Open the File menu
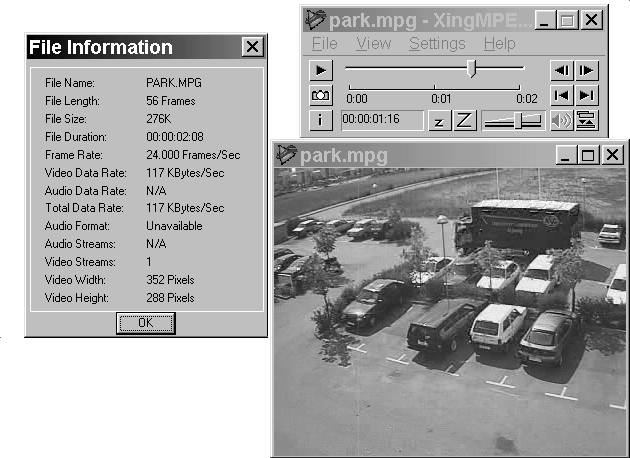The image size is (630, 458). [x=325, y=43]
